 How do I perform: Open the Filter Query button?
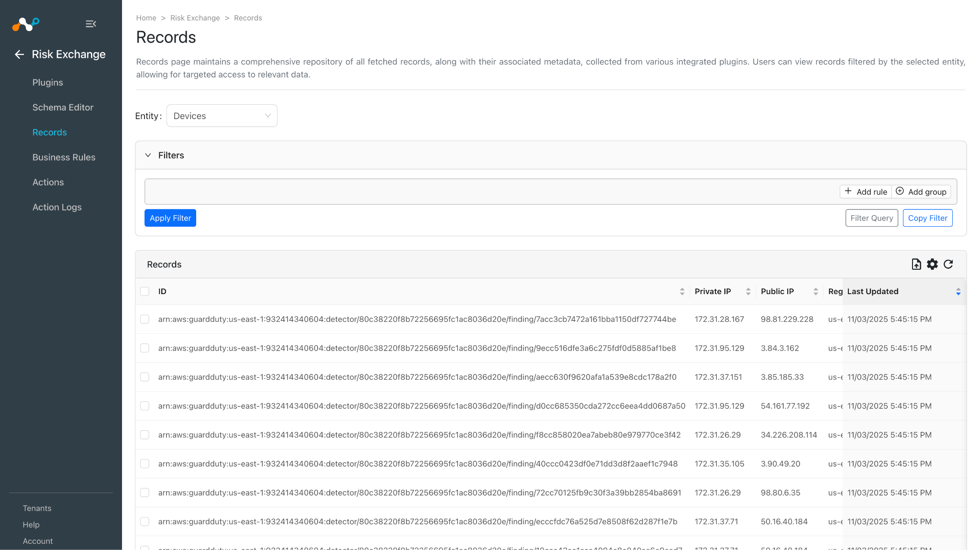872,218
